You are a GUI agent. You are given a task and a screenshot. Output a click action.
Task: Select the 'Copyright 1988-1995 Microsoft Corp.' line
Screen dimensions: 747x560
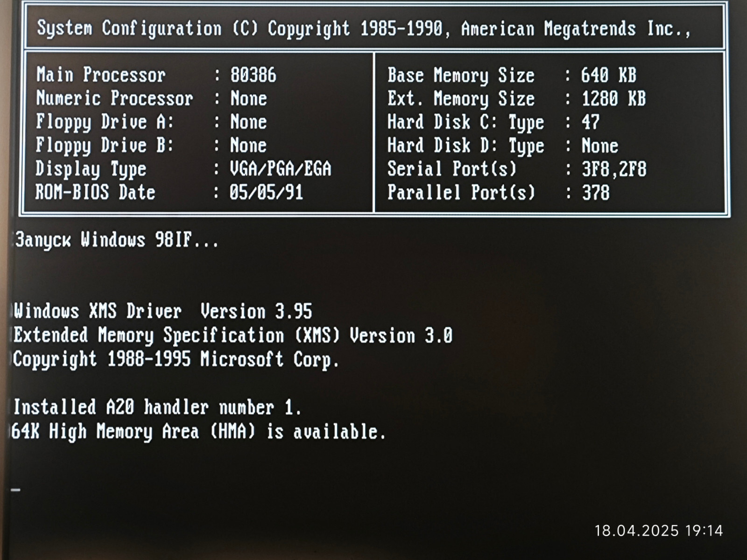(176, 360)
